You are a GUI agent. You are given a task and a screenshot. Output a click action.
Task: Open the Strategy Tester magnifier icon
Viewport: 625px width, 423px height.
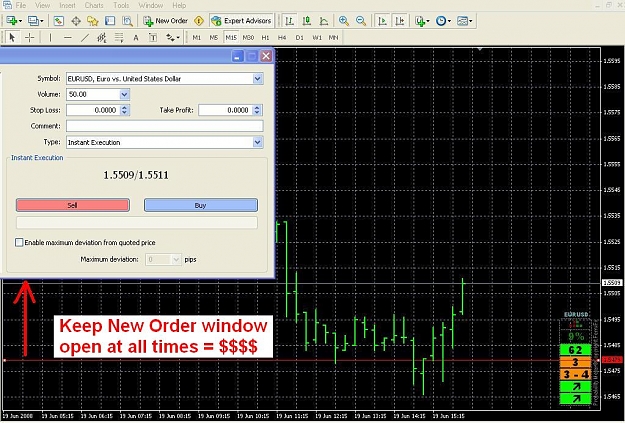coord(128,21)
